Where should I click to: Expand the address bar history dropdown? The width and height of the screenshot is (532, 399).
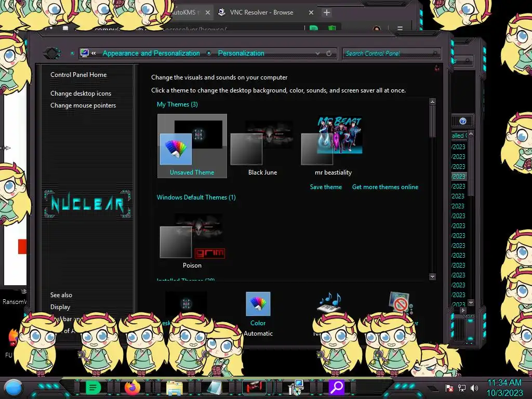[x=317, y=54]
